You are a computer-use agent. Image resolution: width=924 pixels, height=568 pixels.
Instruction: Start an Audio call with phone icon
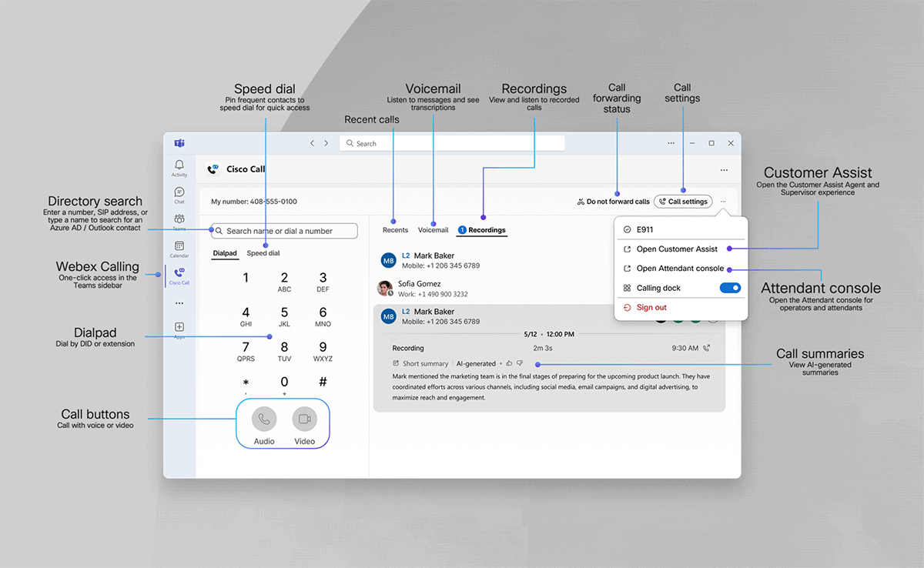[x=264, y=419]
